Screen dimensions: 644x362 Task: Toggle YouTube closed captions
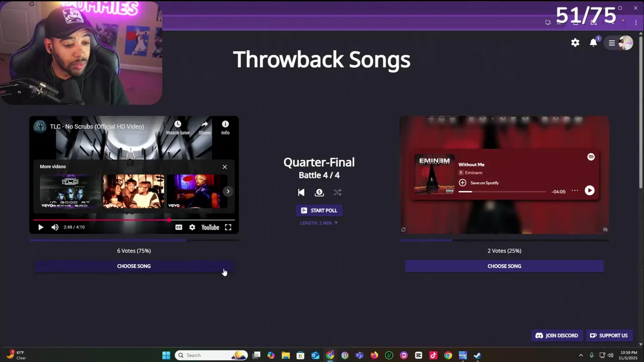click(x=179, y=227)
